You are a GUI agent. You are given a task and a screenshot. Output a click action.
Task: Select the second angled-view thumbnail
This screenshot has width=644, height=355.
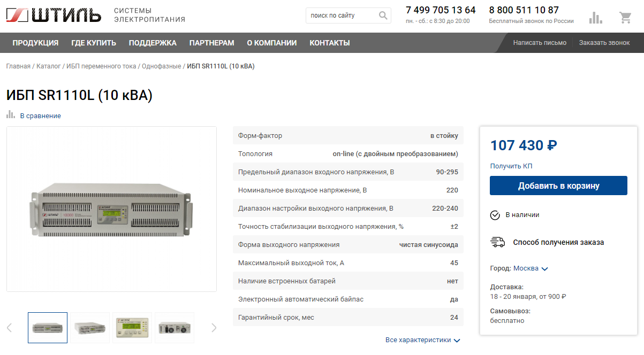point(90,328)
